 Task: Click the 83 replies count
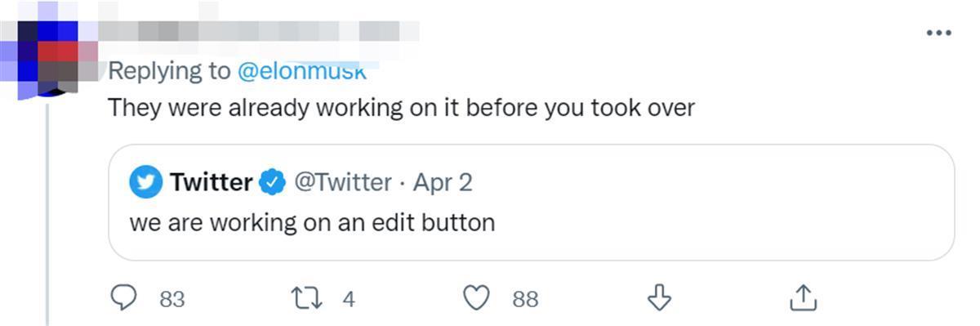[x=171, y=300]
